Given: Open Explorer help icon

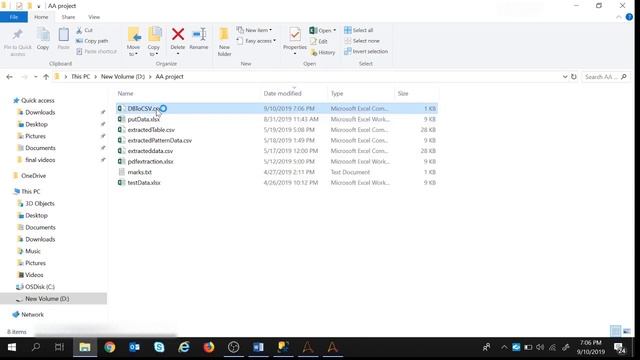Looking at the screenshot, I should [x=629, y=17].
